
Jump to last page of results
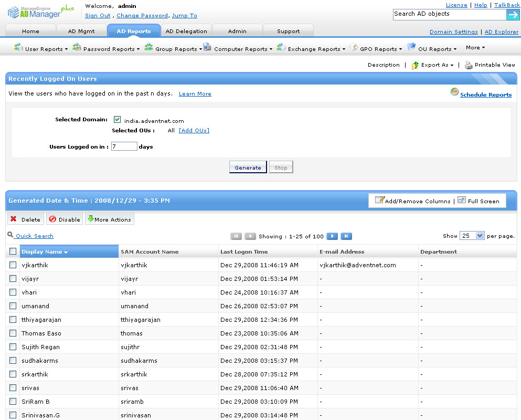(x=346, y=236)
